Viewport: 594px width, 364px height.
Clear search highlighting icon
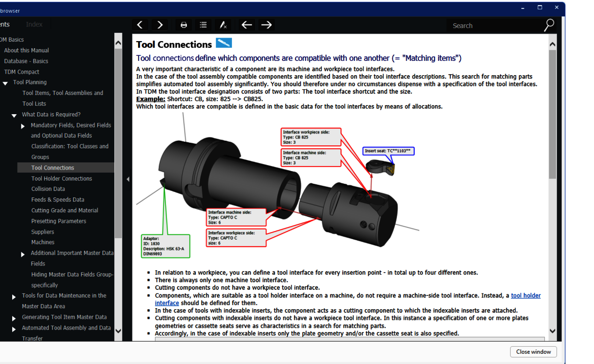[x=223, y=25]
